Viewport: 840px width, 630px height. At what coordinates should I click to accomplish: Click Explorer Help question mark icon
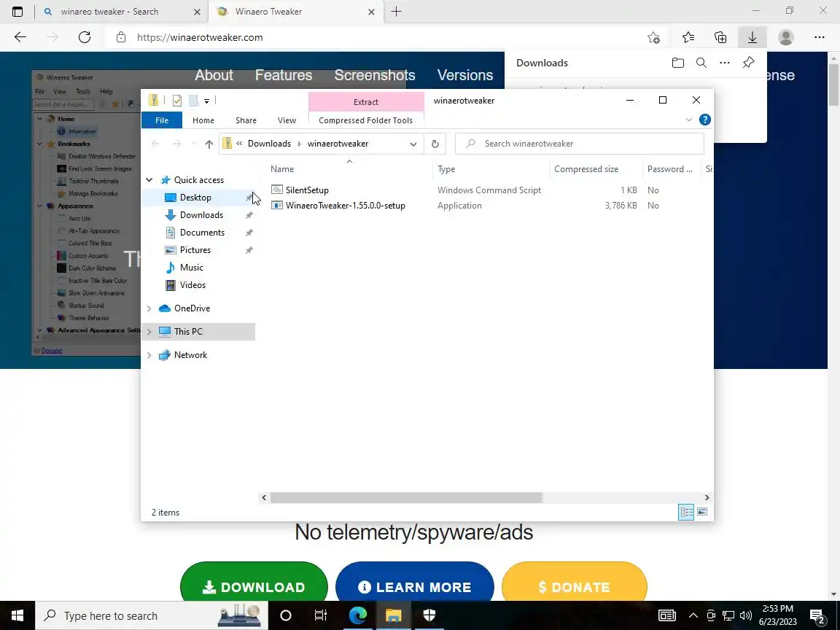point(705,120)
